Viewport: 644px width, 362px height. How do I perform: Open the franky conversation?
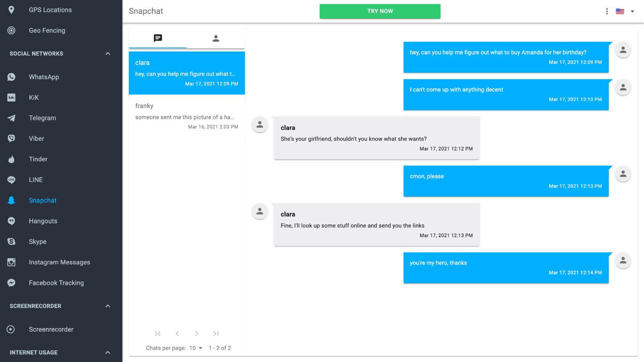(187, 116)
